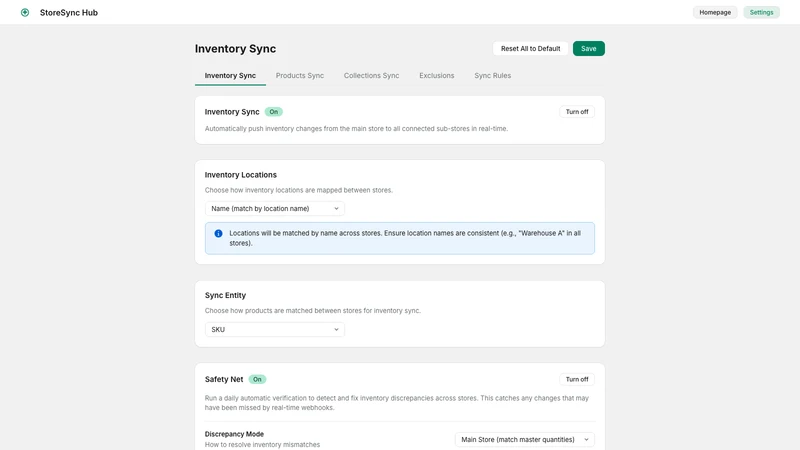Click the blue info icon in locations notice
Image resolution: width=800 pixels, height=450 pixels.
(x=218, y=233)
